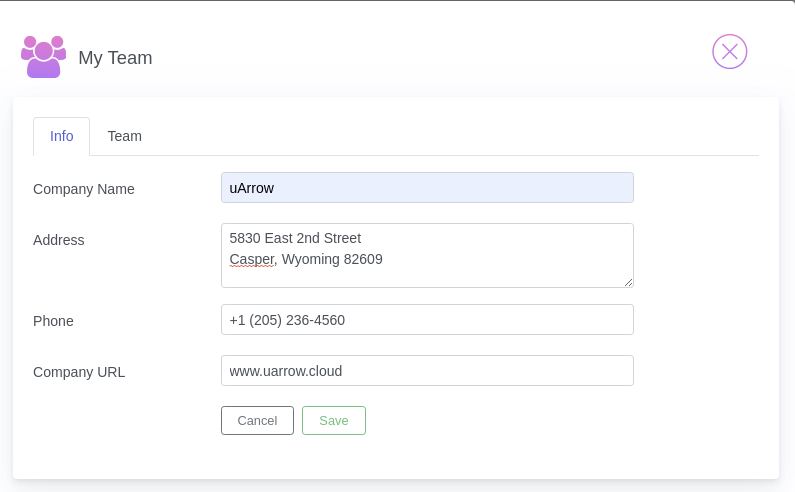Save the company information
This screenshot has height=492, width=795.
coord(334,420)
